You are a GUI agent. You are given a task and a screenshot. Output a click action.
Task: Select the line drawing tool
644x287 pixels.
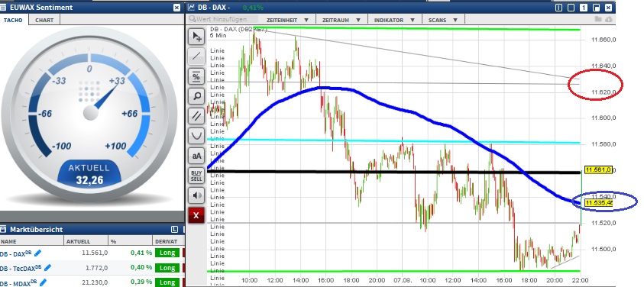196,56
